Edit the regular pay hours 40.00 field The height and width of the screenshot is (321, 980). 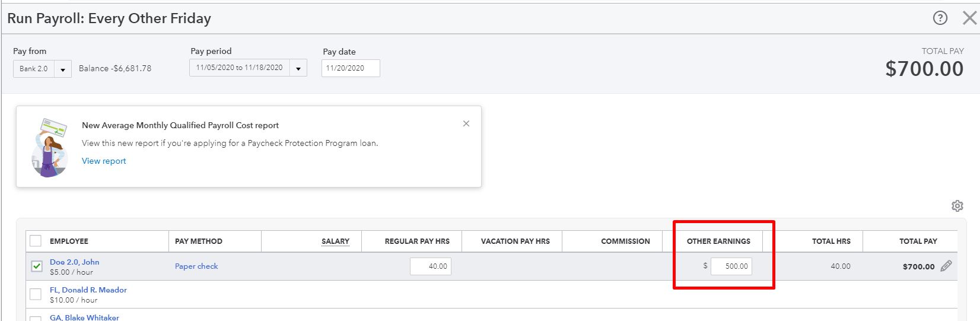(x=431, y=266)
